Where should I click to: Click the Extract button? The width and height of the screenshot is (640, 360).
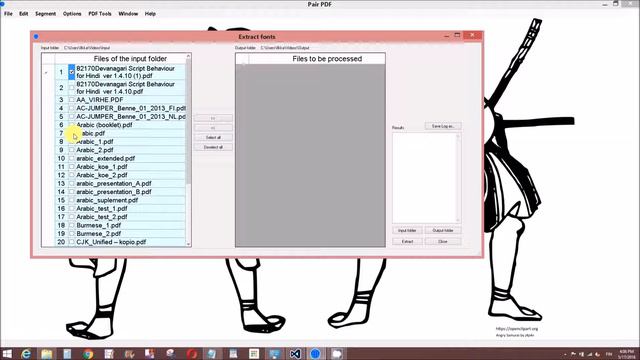coord(407,242)
